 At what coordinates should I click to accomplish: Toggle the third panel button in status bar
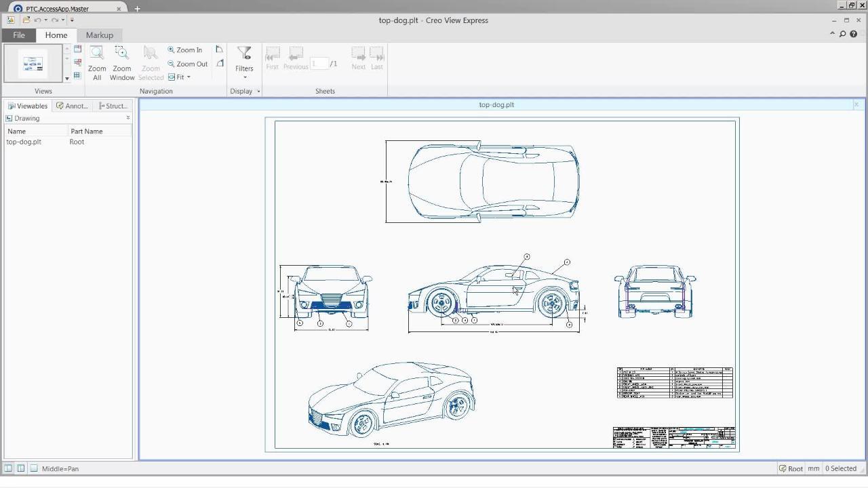tap(33, 468)
